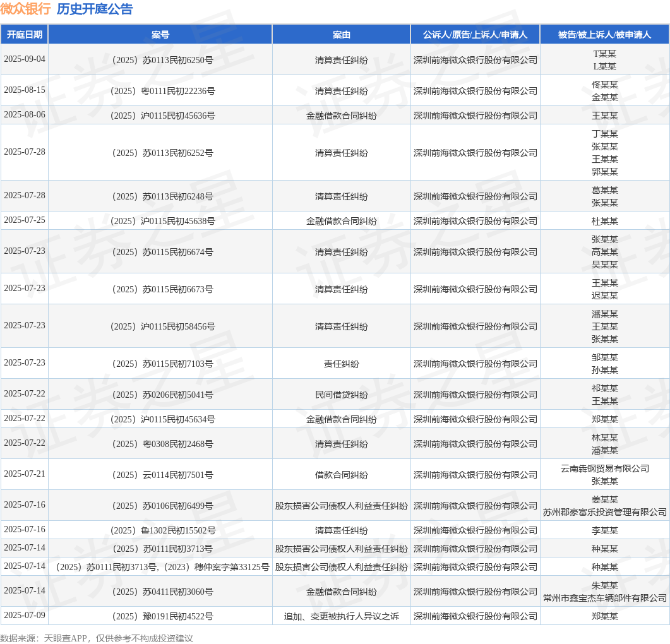Click defendant 金某某
Image resolution: width=670 pixels, height=644 pixels.
coord(604,97)
